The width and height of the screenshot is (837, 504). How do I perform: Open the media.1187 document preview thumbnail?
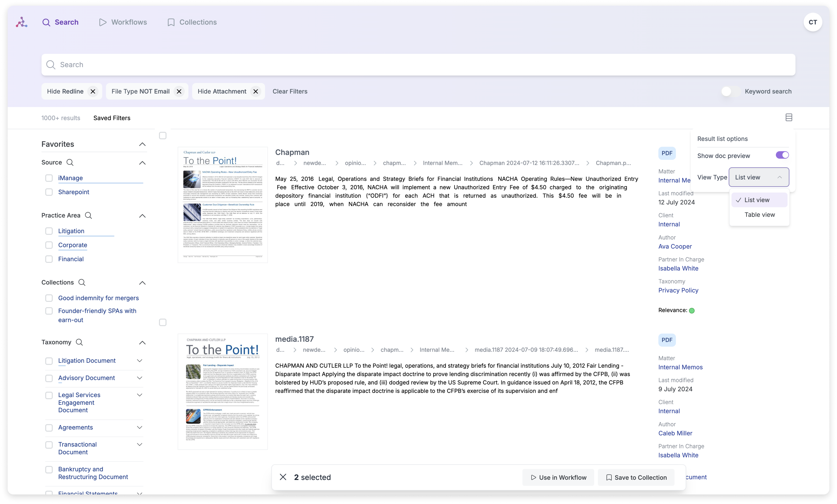[x=222, y=392]
